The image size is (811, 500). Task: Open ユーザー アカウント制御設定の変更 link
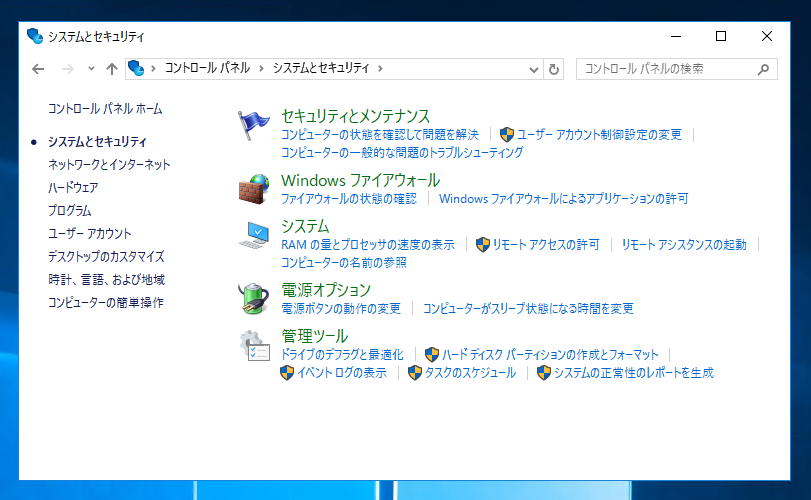pyautogui.click(x=599, y=135)
